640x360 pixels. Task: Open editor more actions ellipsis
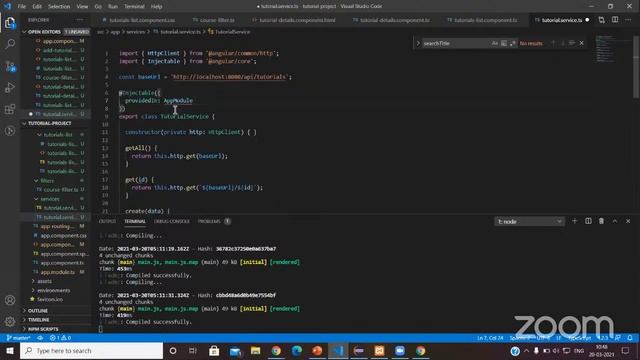click(x=628, y=20)
